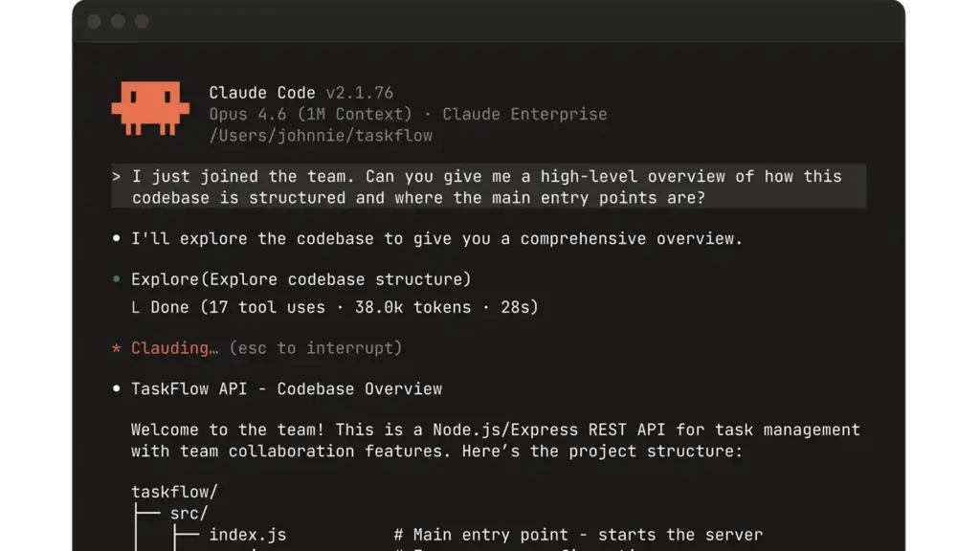Click the src/ folder in tree
The width and height of the screenshot is (980, 551).
[x=189, y=514]
